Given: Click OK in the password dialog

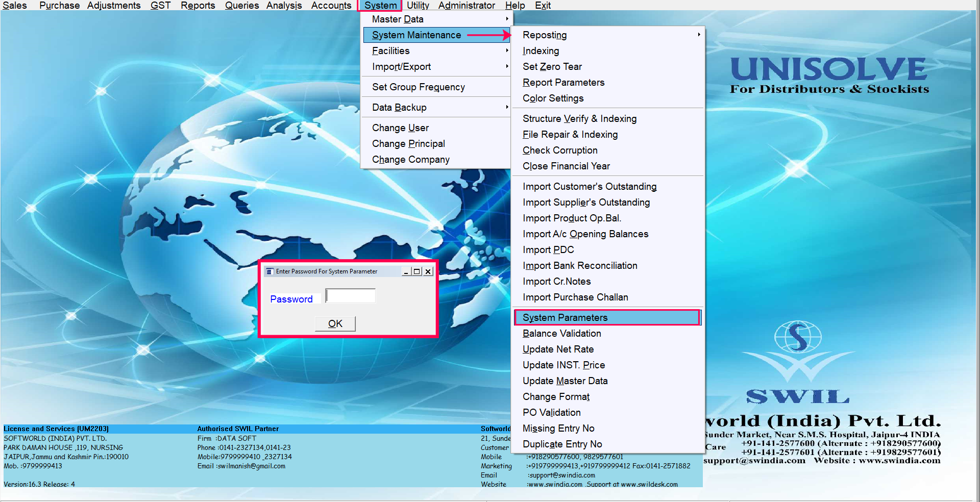Looking at the screenshot, I should click(335, 323).
